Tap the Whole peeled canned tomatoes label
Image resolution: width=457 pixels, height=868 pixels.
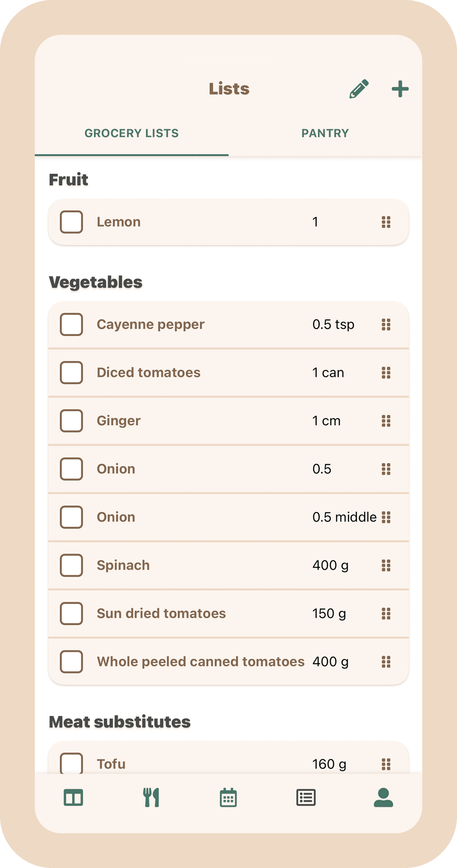click(201, 662)
